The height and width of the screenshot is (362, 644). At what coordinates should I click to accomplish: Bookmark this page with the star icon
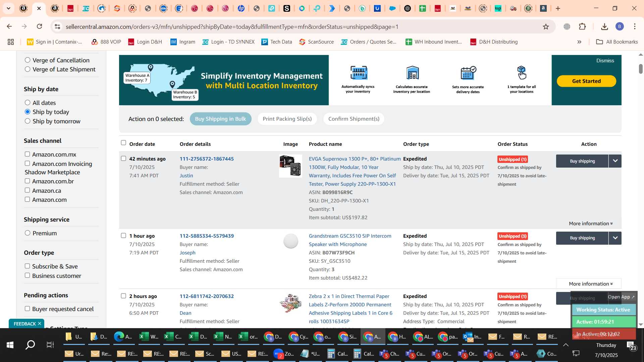(x=546, y=26)
